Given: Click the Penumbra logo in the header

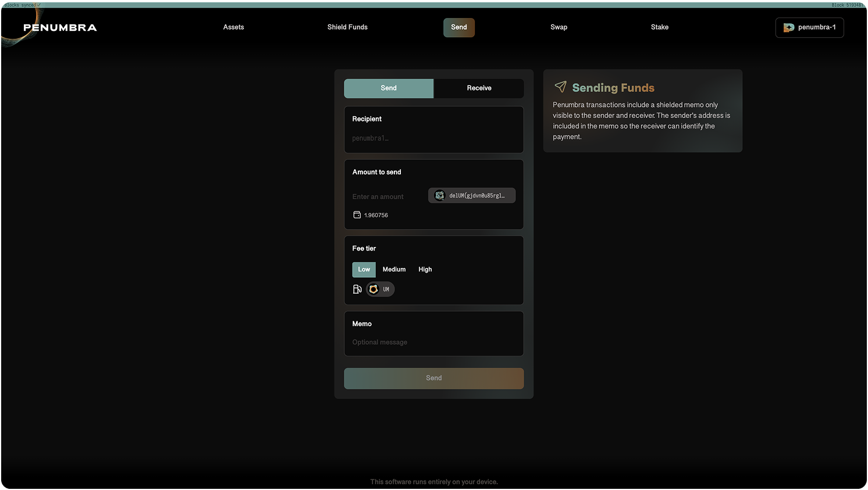Looking at the screenshot, I should coord(60,27).
